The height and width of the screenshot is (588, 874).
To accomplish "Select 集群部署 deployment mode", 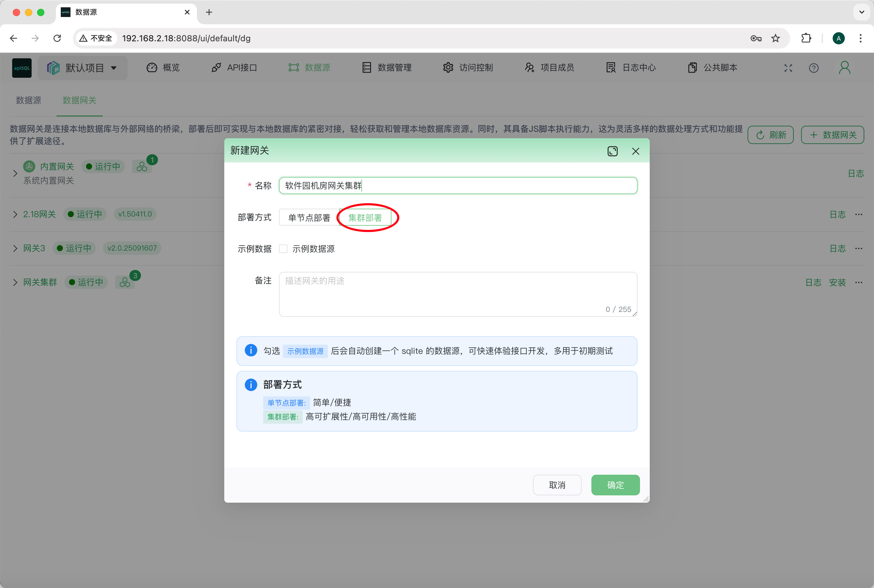I will (x=366, y=217).
